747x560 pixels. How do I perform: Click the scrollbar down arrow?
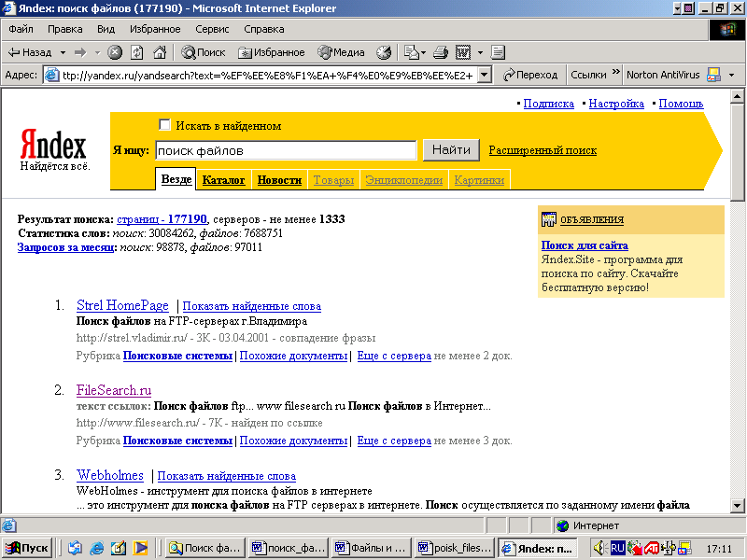pyautogui.click(x=737, y=505)
